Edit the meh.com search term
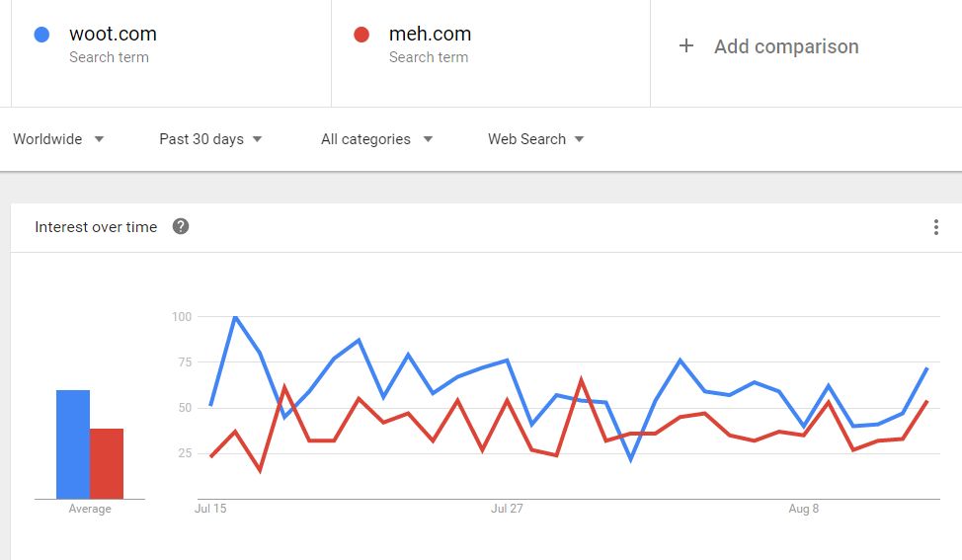This screenshot has width=962, height=560. click(430, 35)
